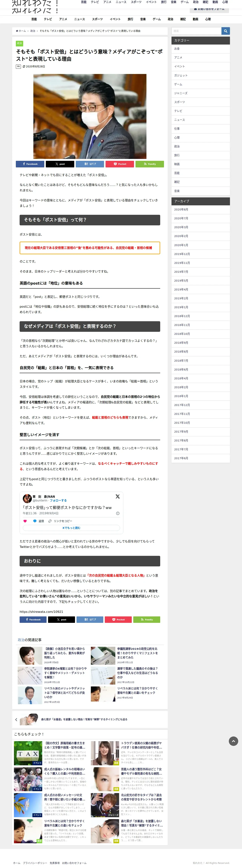242x868 pixels.
Task: Click the envelope お問い合わせフォーム header button
Action: [209, 9]
